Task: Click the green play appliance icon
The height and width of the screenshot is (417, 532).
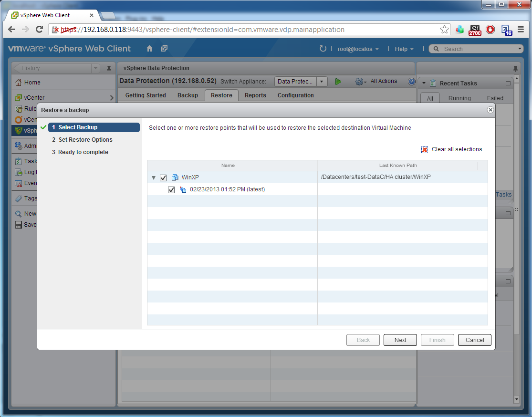Action: click(x=338, y=82)
